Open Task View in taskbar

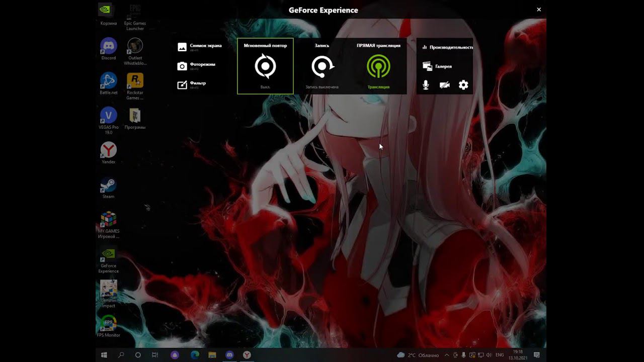click(155, 354)
